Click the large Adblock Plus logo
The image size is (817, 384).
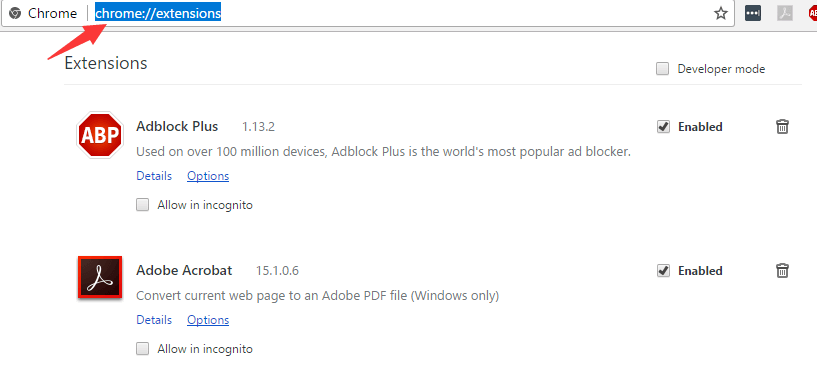point(100,135)
